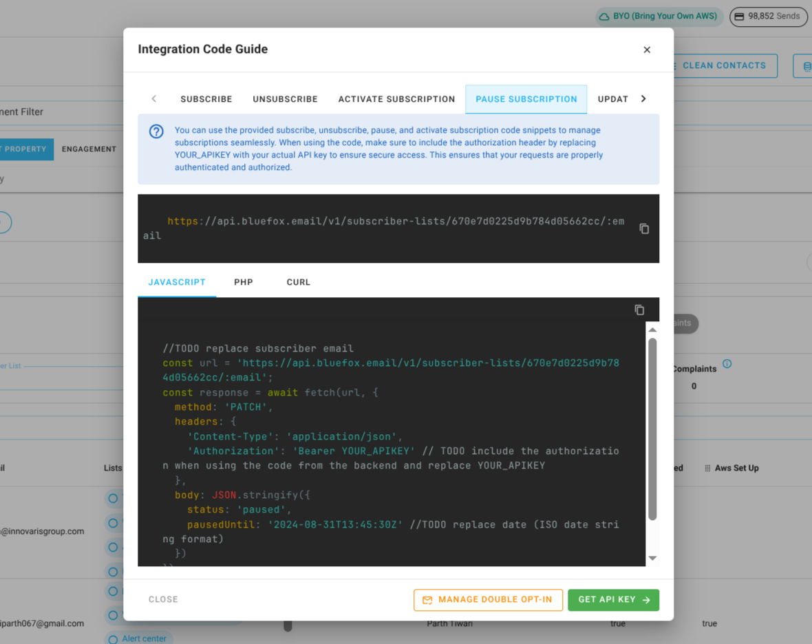This screenshot has width=812, height=644.
Task: Open the partially visible Update tab
Action: (612, 99)
